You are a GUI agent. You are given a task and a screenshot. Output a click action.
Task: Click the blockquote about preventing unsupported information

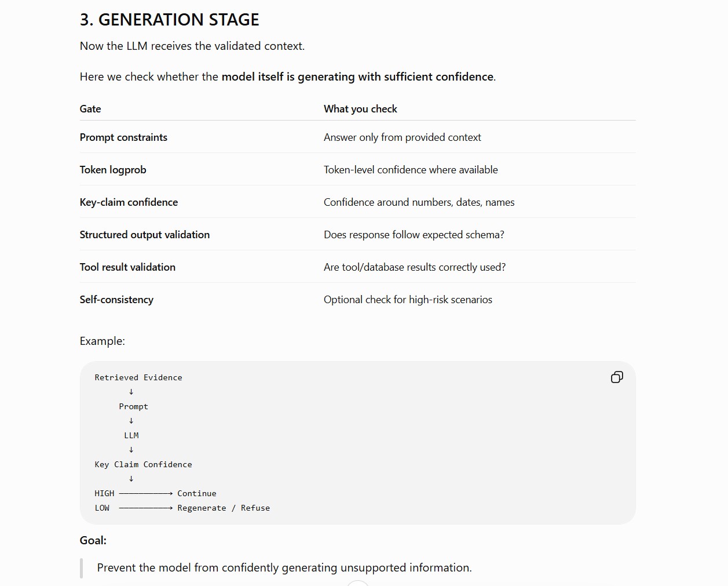point(284,568)
